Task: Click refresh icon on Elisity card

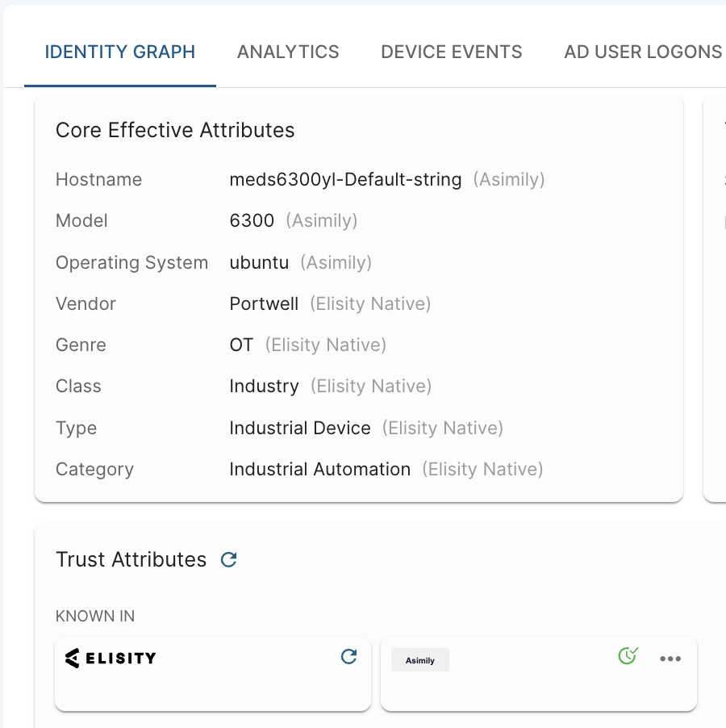Action: point(348,656)
